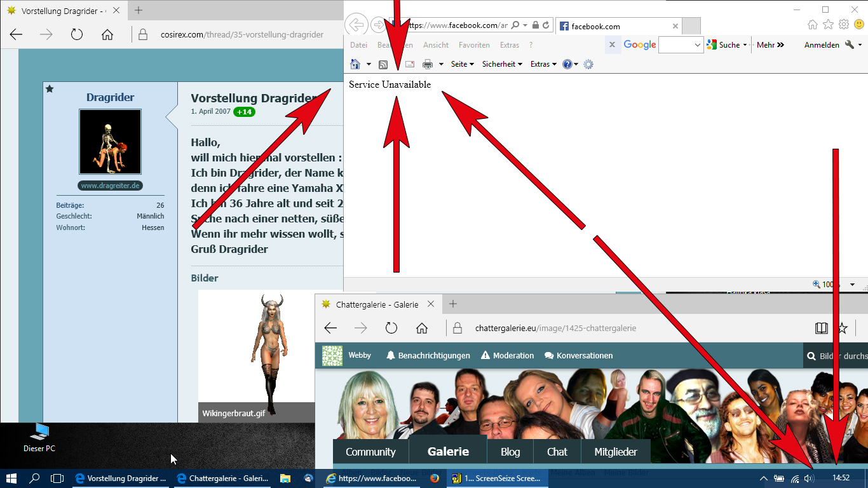Launch Firefox from the taskbar

point(435,478)
